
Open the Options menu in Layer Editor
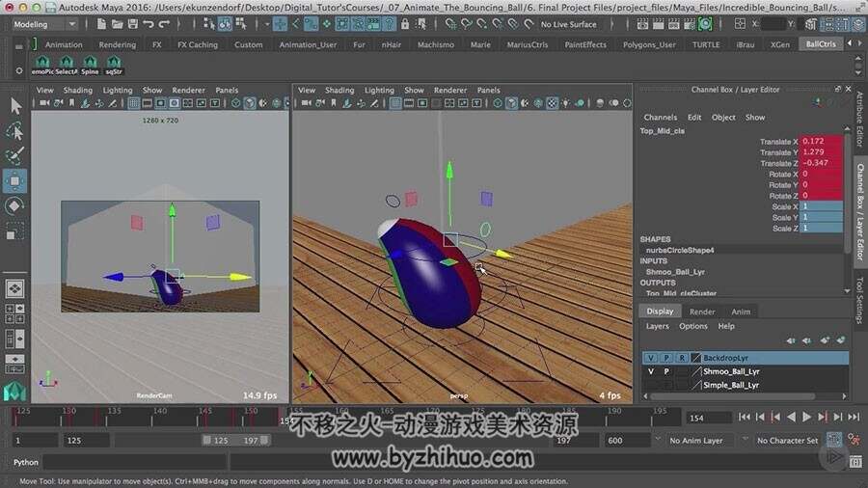(693, 326)
